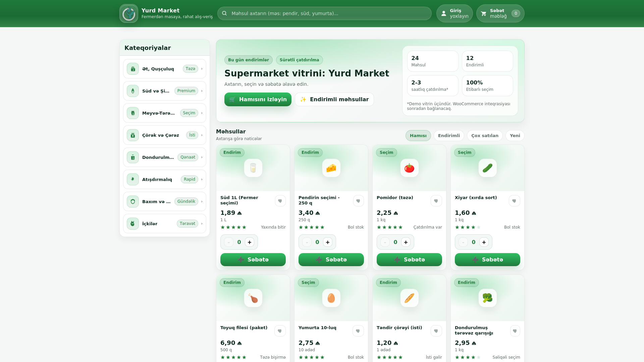Favorite Toyuq filesi with heart icon
This screenshot has height=362, width=644.
tap(280, 331)
